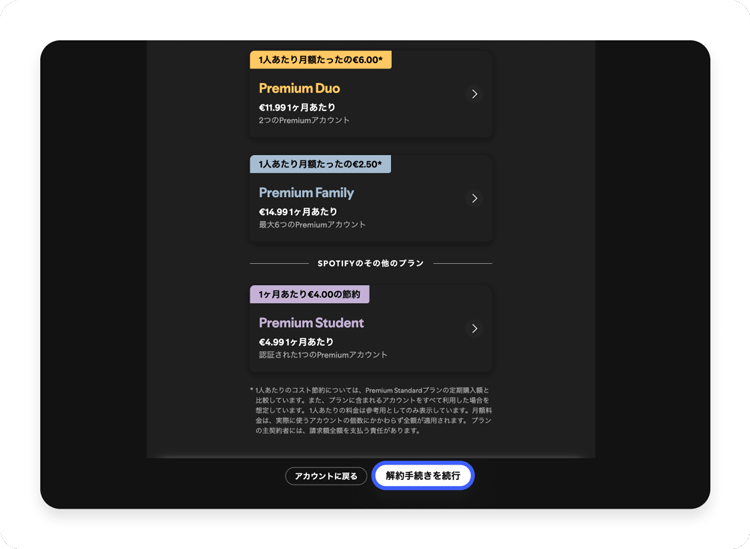Open the Premium Student chevron arrow
Screen dimensions: 750x549
click(474, 329)
